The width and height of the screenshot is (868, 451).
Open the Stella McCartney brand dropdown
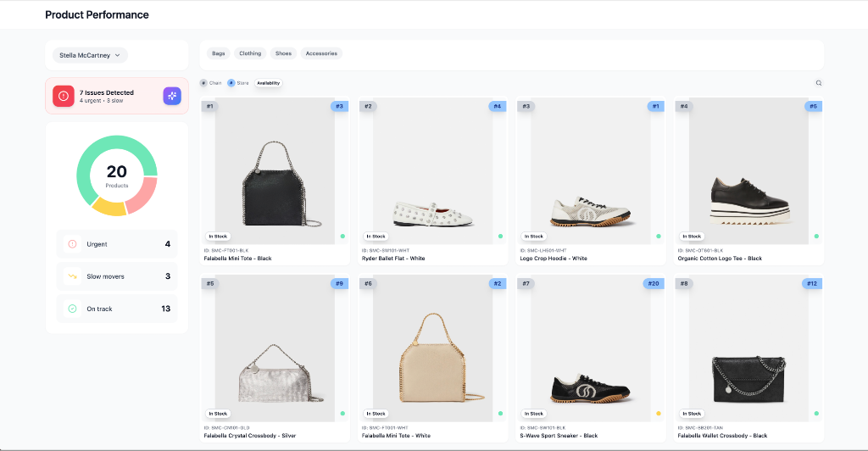pos(90,55)
